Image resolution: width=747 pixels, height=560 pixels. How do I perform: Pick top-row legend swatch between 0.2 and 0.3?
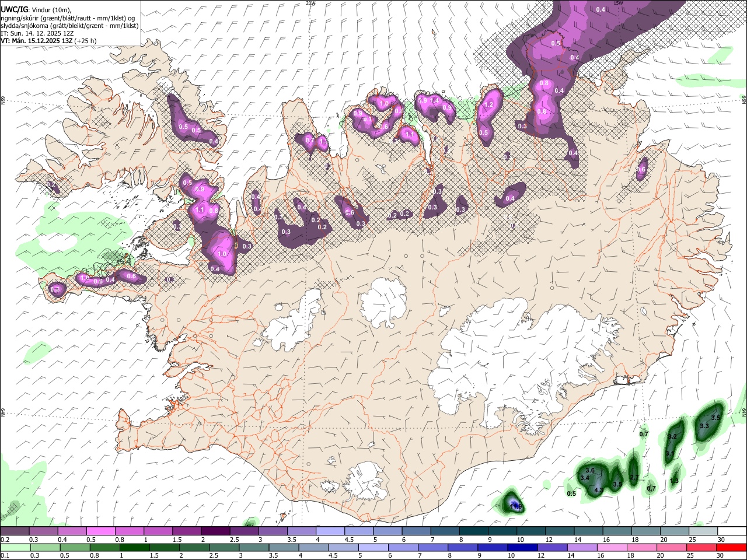[15, 531]
